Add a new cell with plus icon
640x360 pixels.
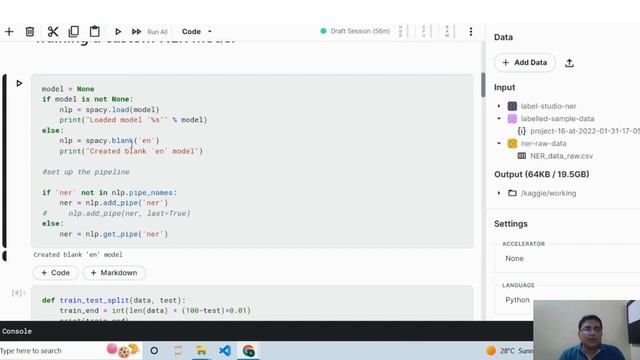(x=9, y=31)
